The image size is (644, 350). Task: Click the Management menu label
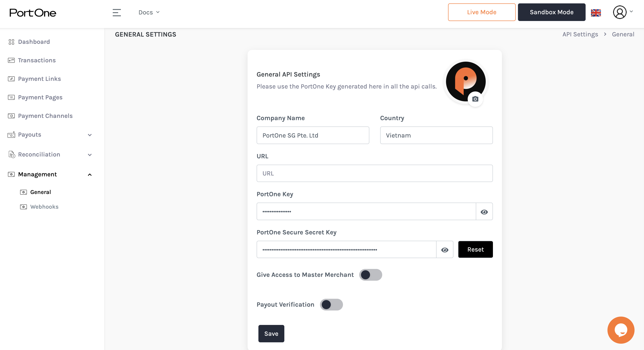pyautogui.click(x=37, y=174)
